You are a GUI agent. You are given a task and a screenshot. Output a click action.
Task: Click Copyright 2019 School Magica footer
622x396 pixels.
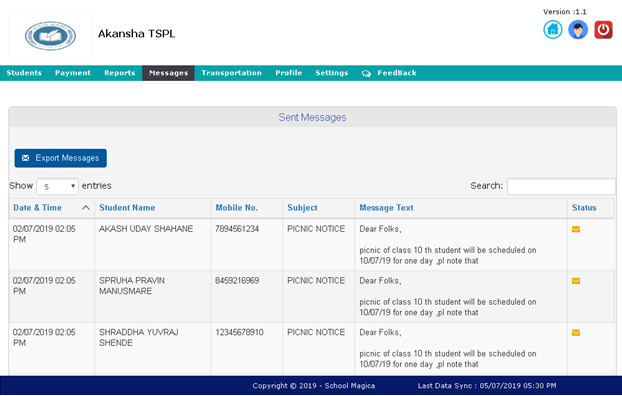click(314, 386)
